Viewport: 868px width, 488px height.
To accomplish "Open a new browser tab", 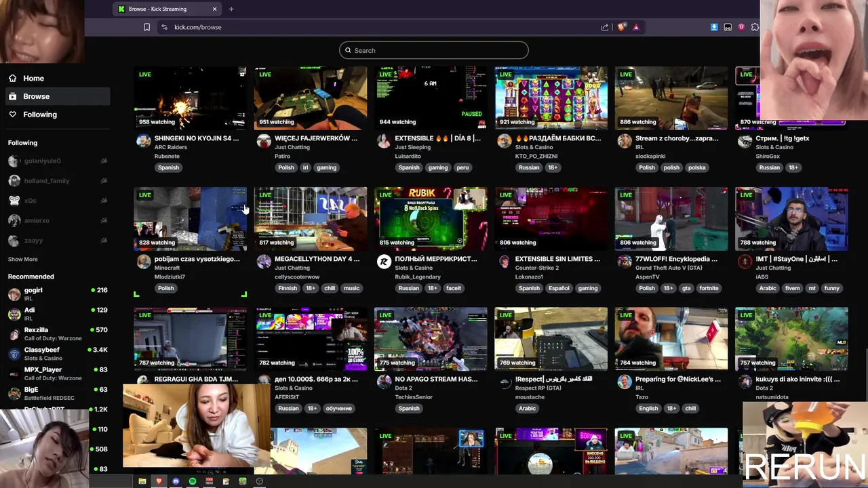I will pyautogui.click(x=231, y=9).
